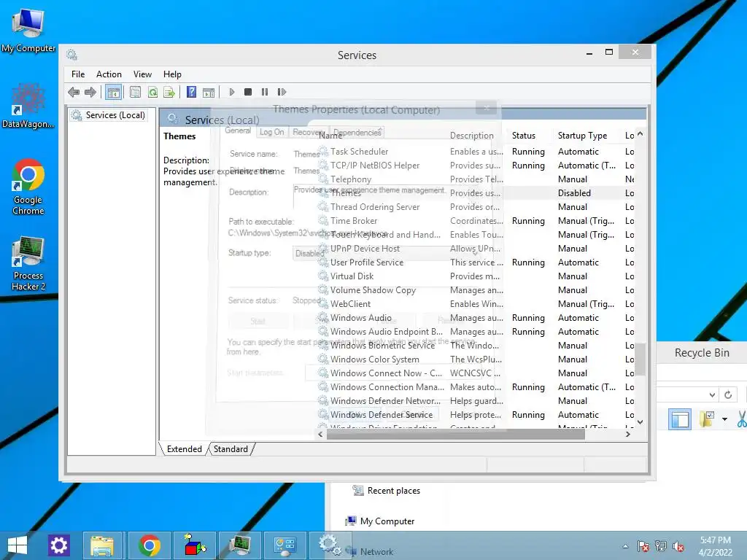Sort by the Status column header
Viewport: 747px width, 560px height.
[x=524, y=136]
